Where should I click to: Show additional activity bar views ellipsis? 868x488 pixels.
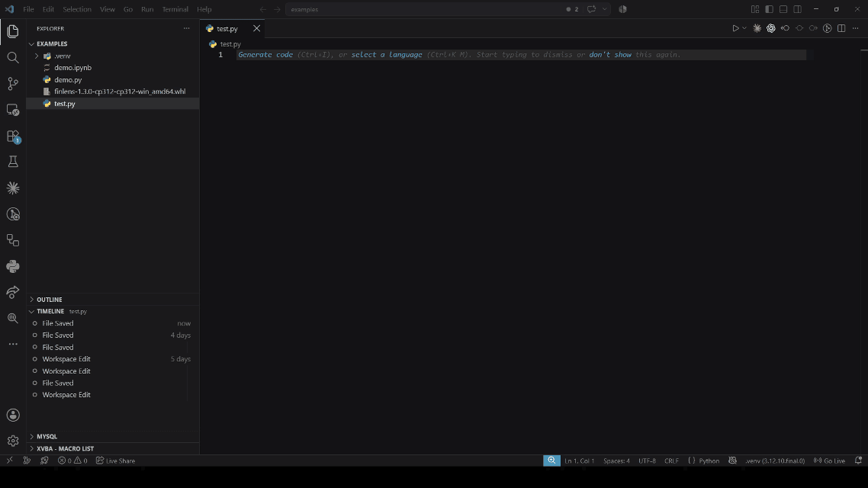(13, 344)
